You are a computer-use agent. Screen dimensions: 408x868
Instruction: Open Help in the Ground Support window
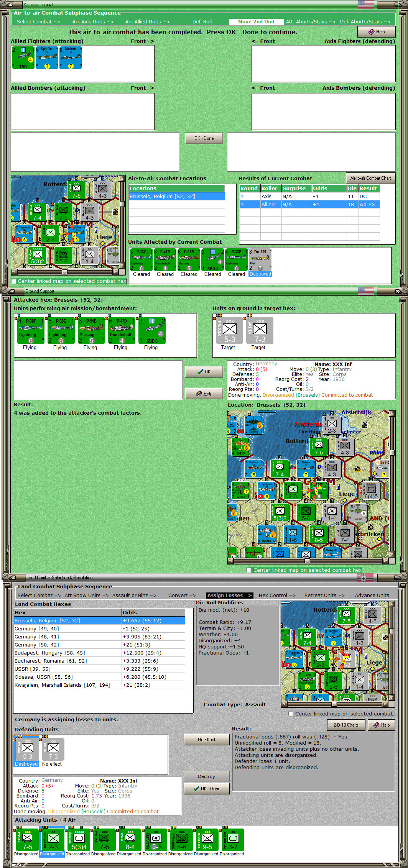pos(204,394)
